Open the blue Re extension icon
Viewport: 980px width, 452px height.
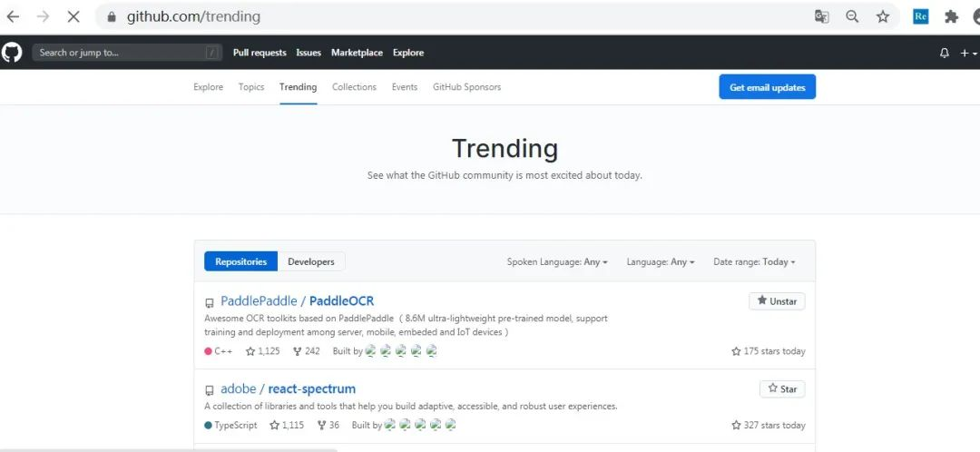[x=920, y=17]
